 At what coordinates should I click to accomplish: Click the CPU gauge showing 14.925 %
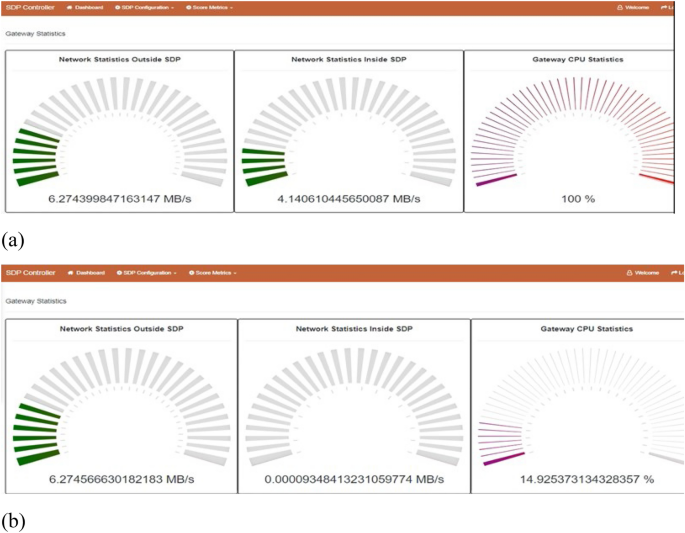pos(579,410)
